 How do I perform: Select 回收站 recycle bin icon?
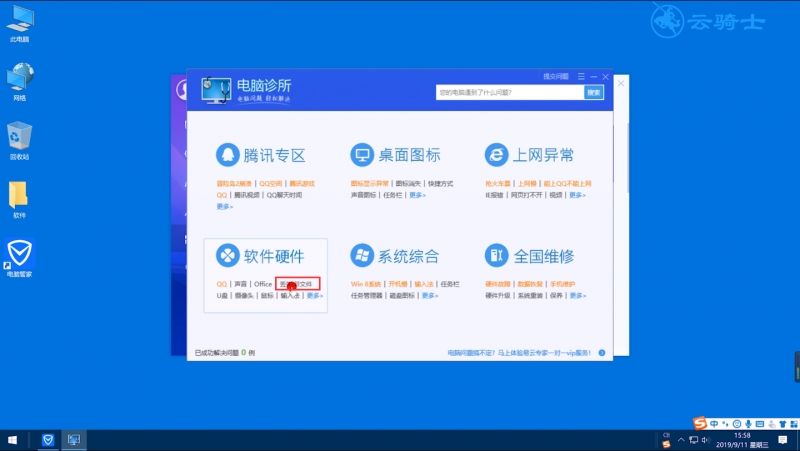coord(19,141)
